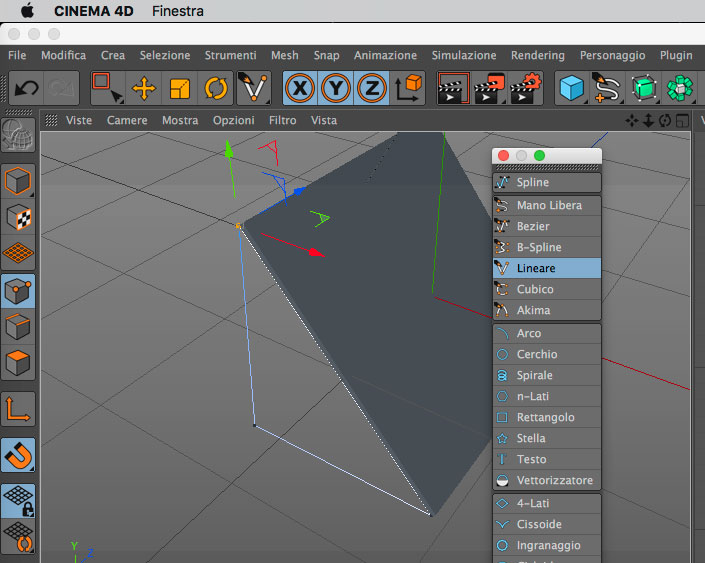
Task: Open the Strumenti menu
Action: point(230,55)
